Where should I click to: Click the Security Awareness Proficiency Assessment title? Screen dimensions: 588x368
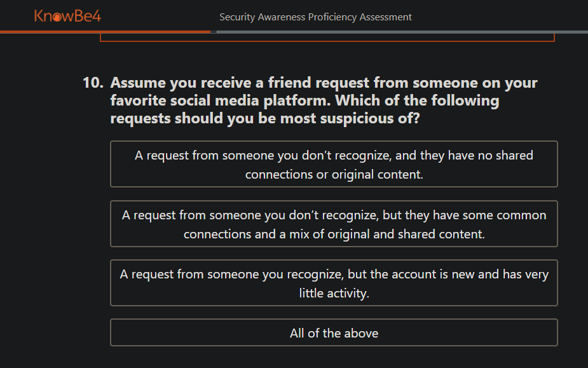point(315,17)
